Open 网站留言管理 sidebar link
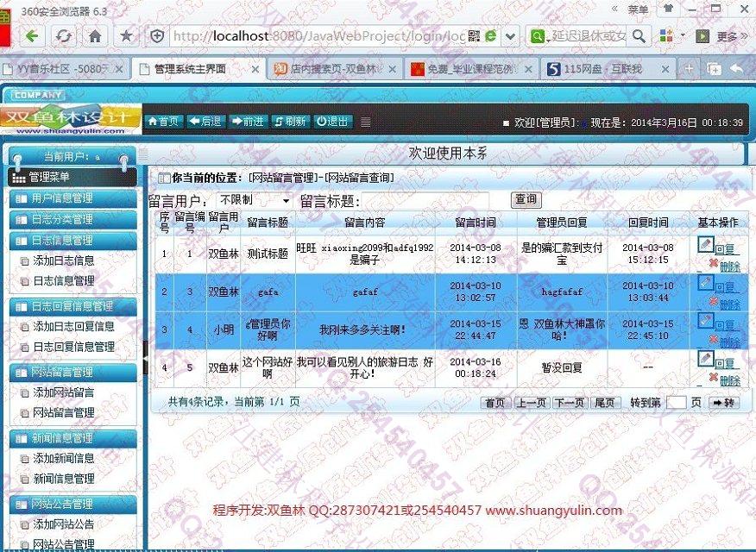This screenshot has height=552, width=756. click(63, 413)
